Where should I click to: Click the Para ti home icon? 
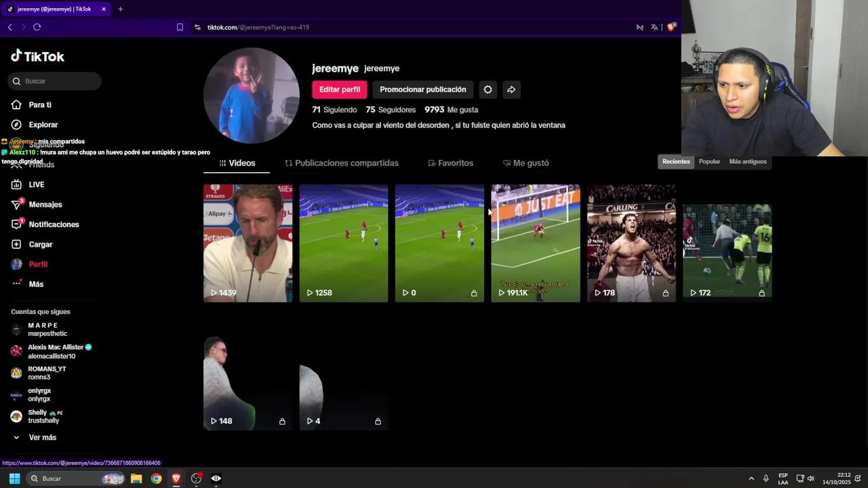(17, 105)
